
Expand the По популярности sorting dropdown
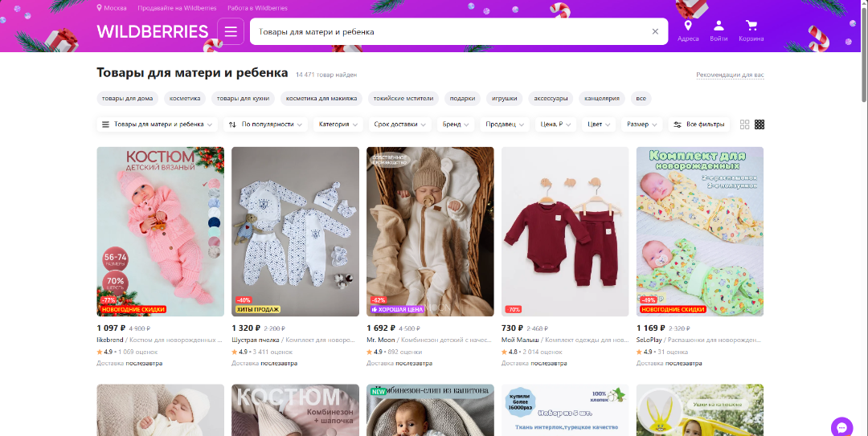266,124
